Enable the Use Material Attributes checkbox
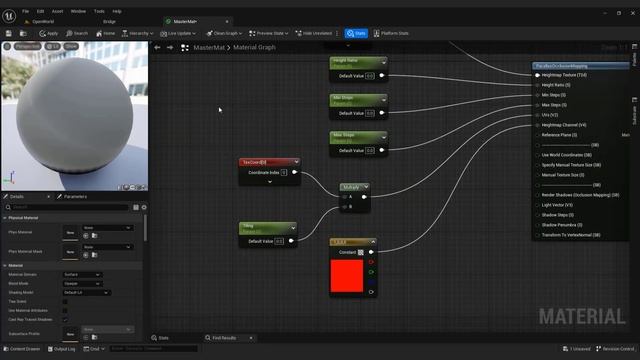This screenshot has width=640, height=360. [x=65, y=311]
